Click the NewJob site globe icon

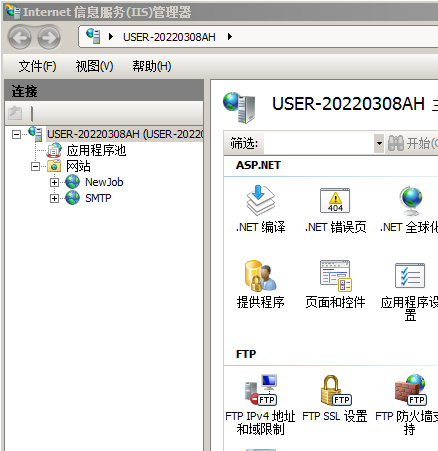click(72, 182)
